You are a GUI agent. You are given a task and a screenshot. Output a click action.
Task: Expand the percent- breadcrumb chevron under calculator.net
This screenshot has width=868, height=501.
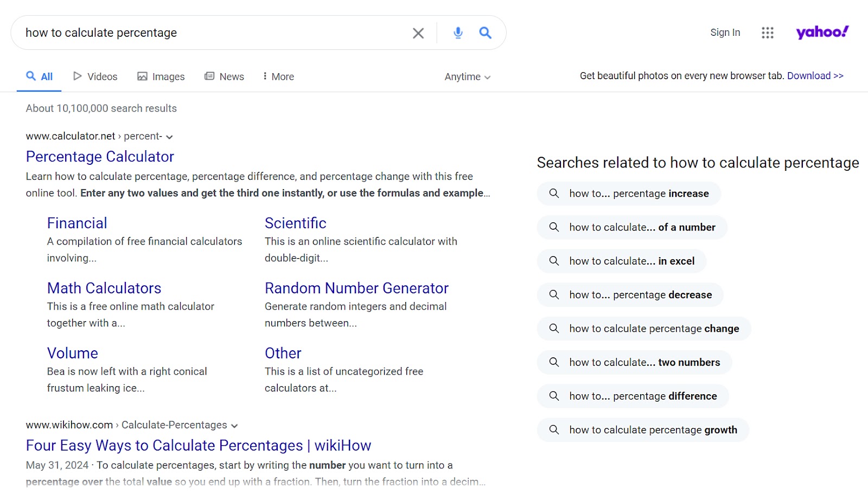coord(169,137)
